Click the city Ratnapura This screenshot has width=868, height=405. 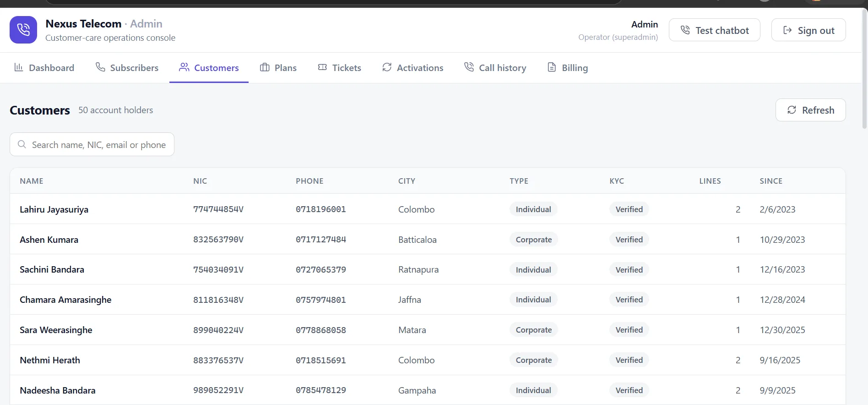pyautogui.click(x=418, y=269)
